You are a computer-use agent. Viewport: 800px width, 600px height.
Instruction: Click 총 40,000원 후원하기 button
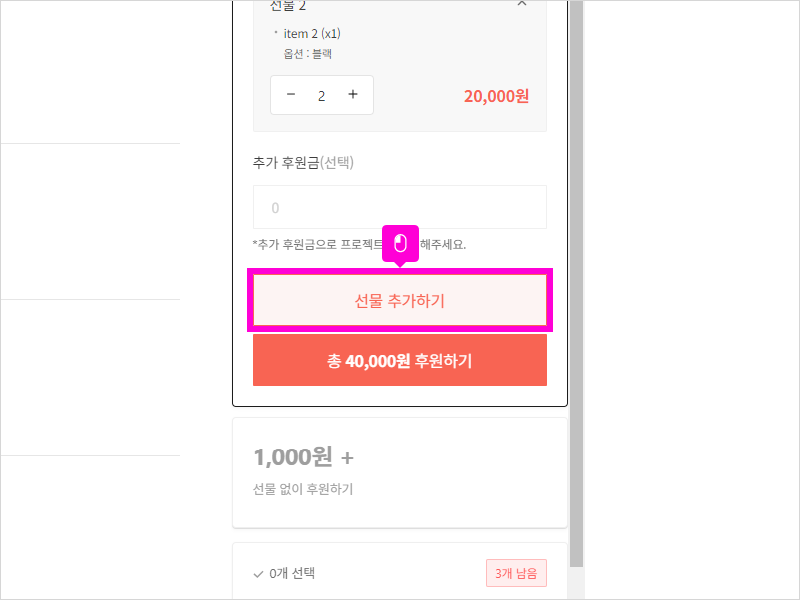pos(399,360)
